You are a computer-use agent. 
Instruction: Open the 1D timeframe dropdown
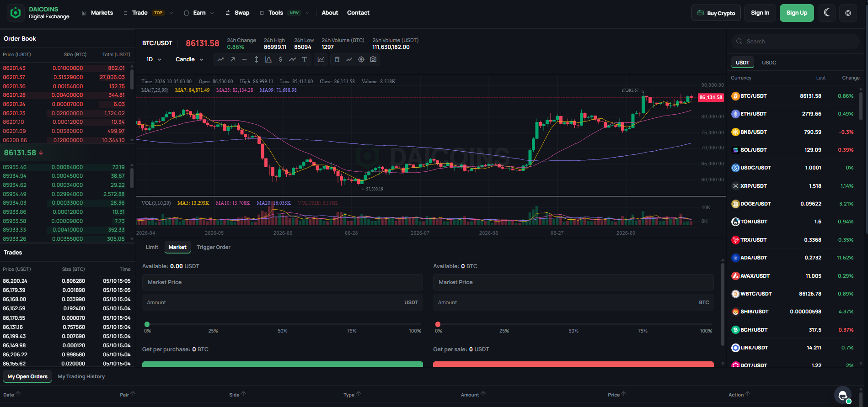154,59
